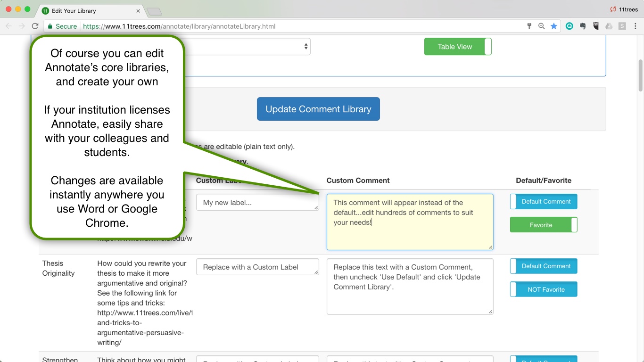Viewport: 644px width, 362px height.
Task: Open the Google Drive extension icon
Action: pyautogui.click(x=609, y=26)
